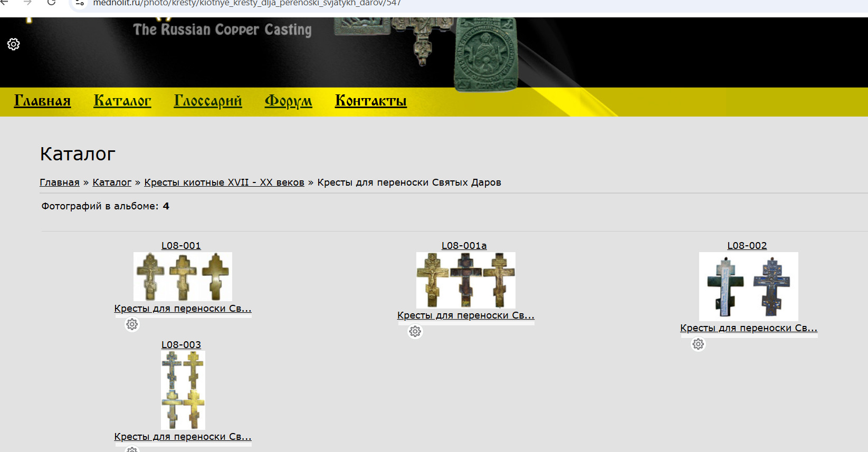Open the Форум navigation item
This screenshot has height=452, width=868.
click(288, 101)
